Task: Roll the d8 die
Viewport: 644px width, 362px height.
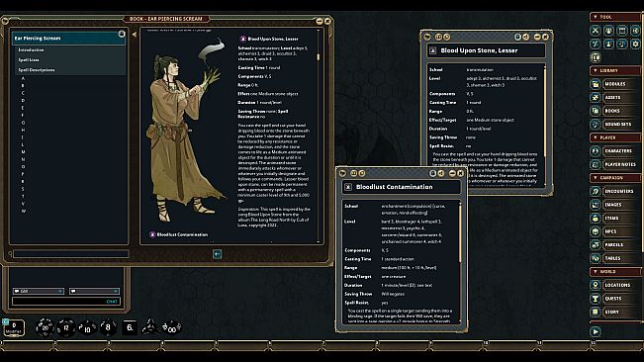Action: [108, 327]
